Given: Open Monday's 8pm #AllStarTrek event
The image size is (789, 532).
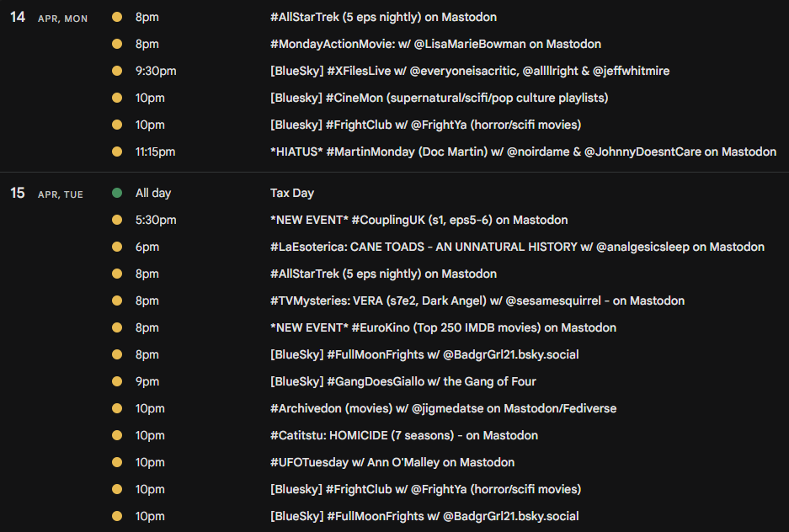Looking at the screenshot, I should [383, 17].
